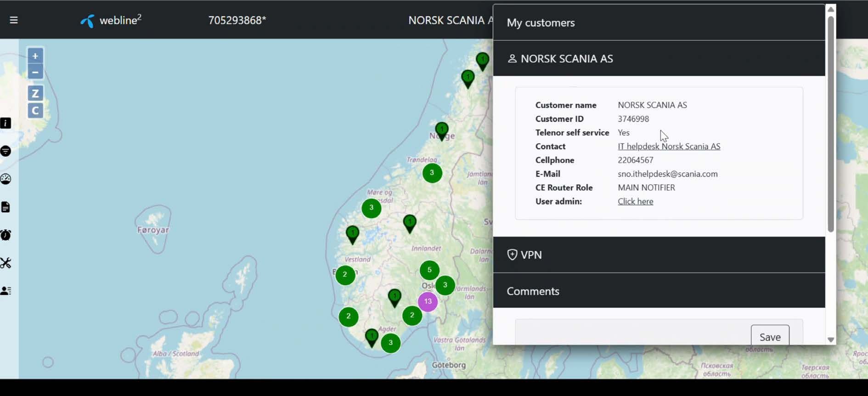Select the Customer name value NORSK SCANIA AS

tap(652, 105)
